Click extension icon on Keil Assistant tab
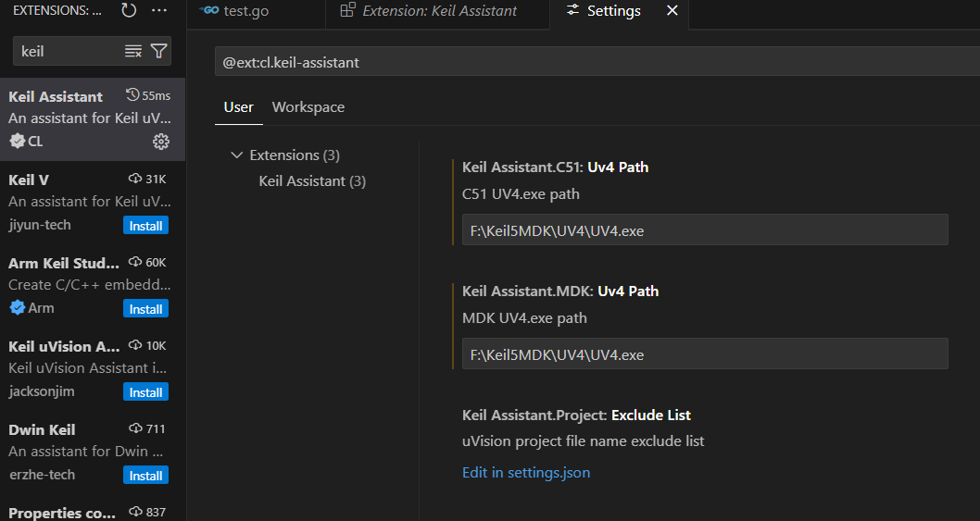980x521 pixels. [347, 10]
